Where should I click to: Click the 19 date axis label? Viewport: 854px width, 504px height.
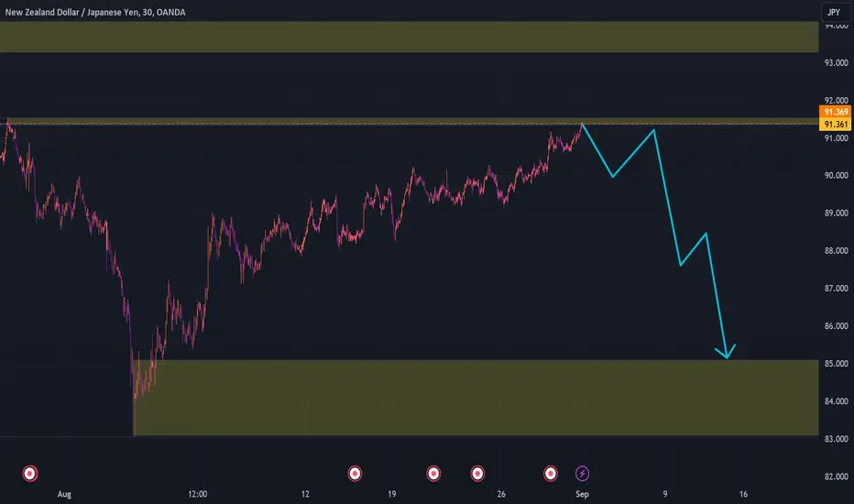point(391,494)
